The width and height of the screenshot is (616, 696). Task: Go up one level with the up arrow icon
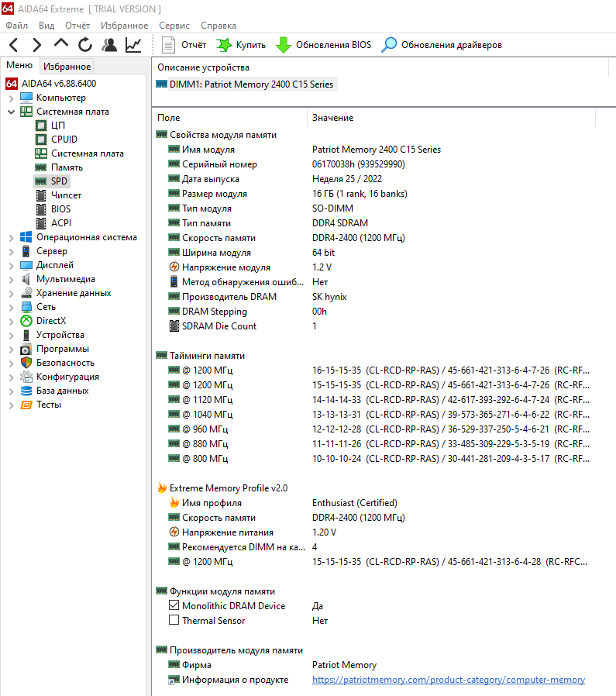pyautogui.click(x=60, y=44)
